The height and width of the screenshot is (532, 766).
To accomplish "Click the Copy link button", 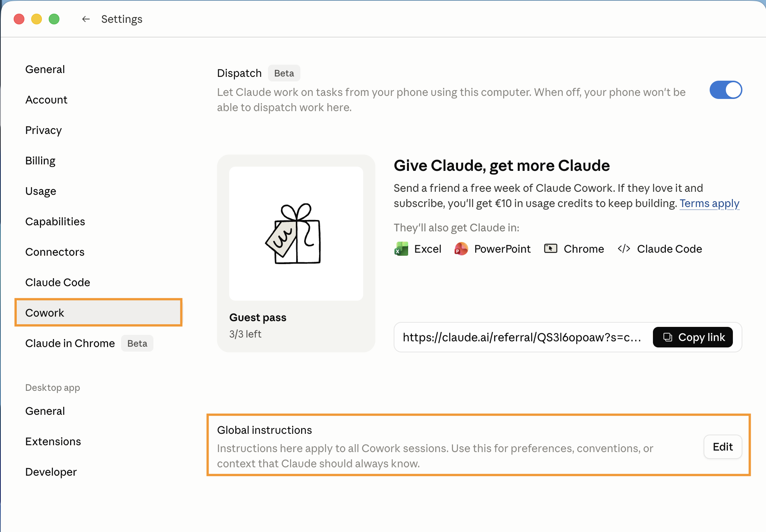I will coord(693,337).
